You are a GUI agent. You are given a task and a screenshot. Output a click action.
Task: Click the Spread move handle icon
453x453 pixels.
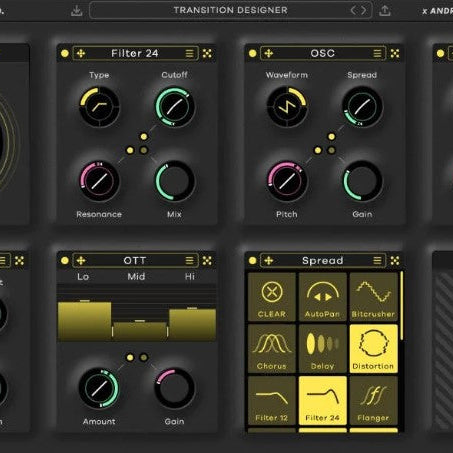[x=269, y=261]
